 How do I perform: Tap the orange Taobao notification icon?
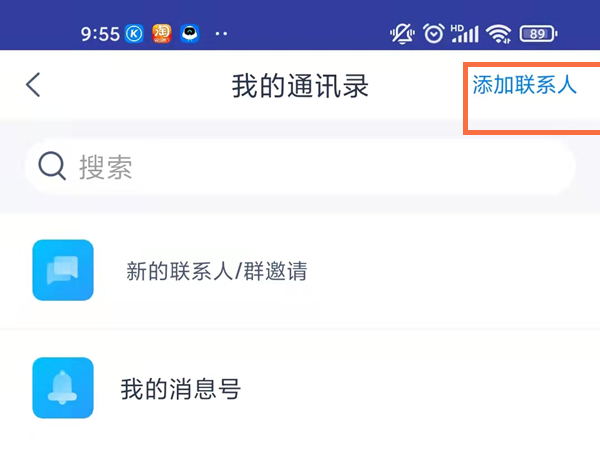pyautogui.click(x=162, y=33)
